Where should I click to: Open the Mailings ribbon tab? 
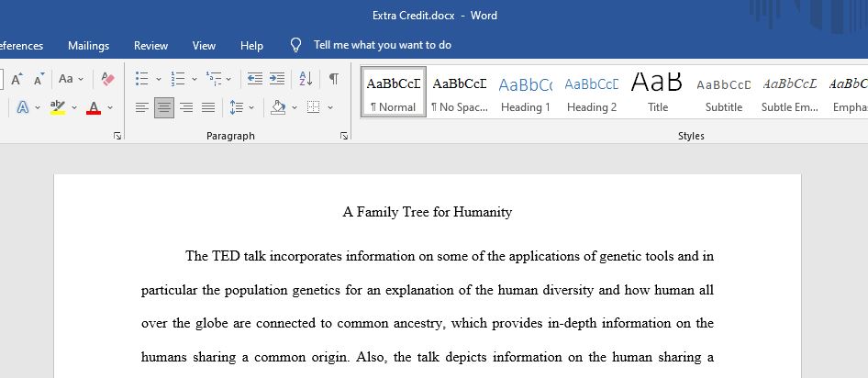click(89, 45)
